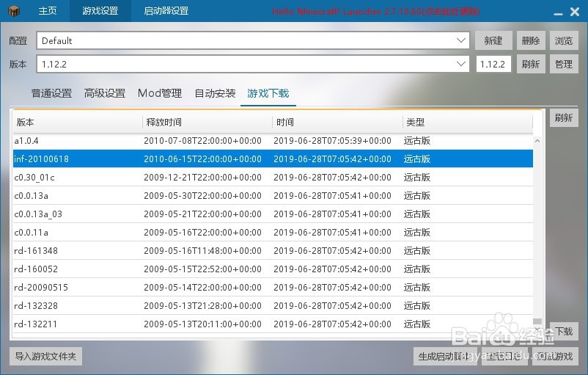Select the c0.30_01c version row

(273, 177)
